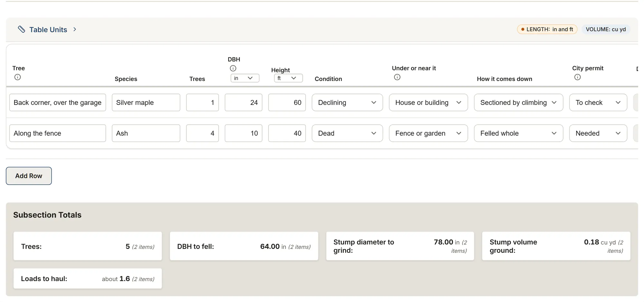Click the Trees count field showing 4

tap(203, 133)
